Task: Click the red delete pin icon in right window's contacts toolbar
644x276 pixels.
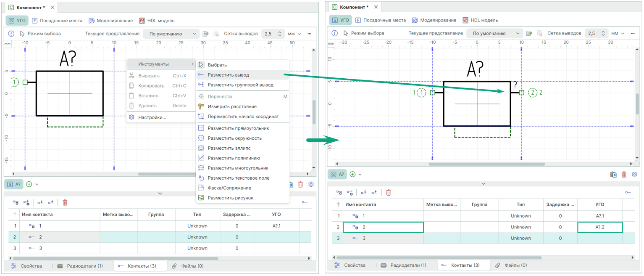Action: [x=388, y=193]
